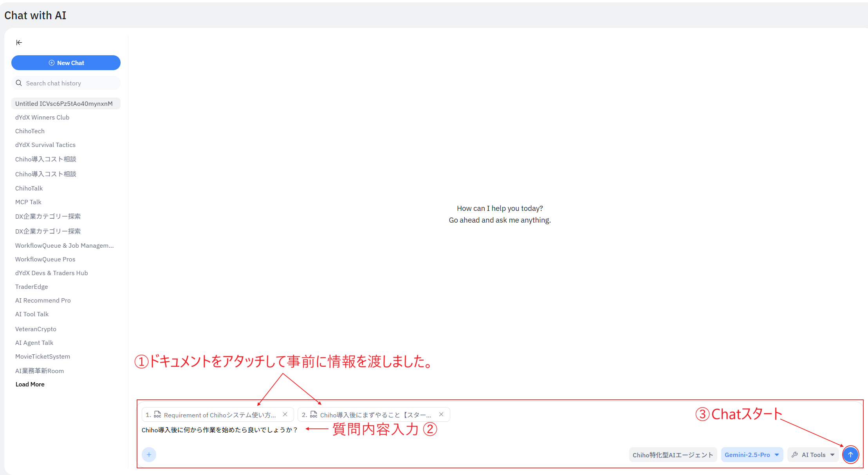Focus the Search chat history field

[70, 83]
